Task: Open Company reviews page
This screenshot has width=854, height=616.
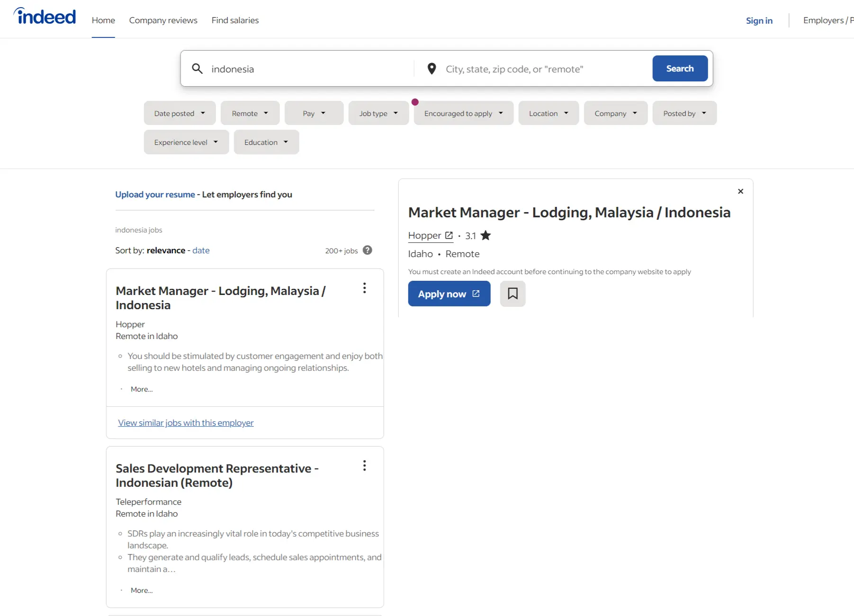Action: click(x=163, y=20)
